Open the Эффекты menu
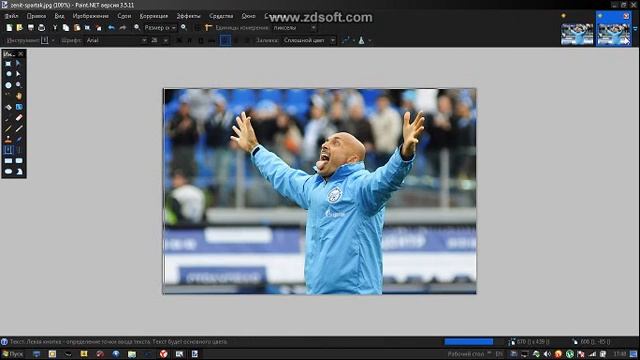The width and height of the screenshot is (640, 360). pos(188,16)
